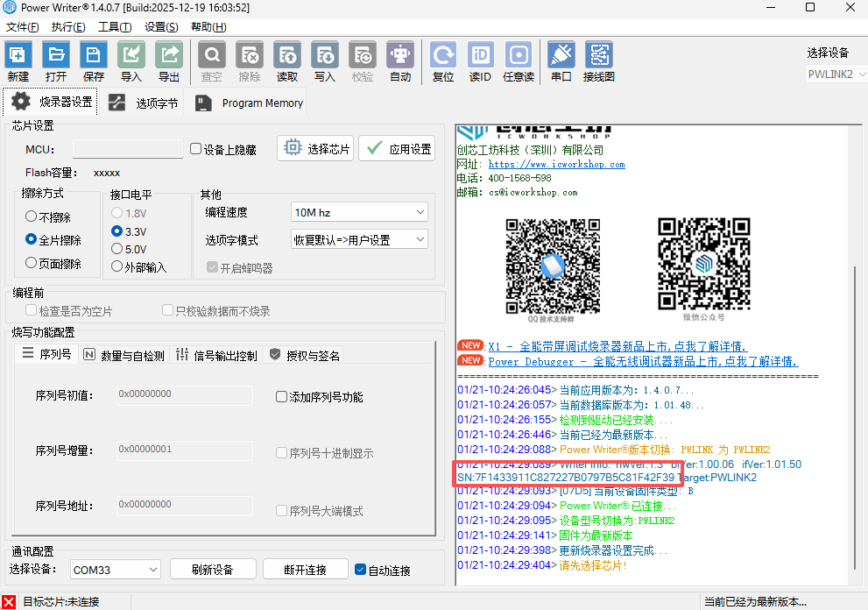Start 自动 (Auto) programming robot icon
This screenshot has width=868, height=610.
pyautogui.click(x=400, y=60)
